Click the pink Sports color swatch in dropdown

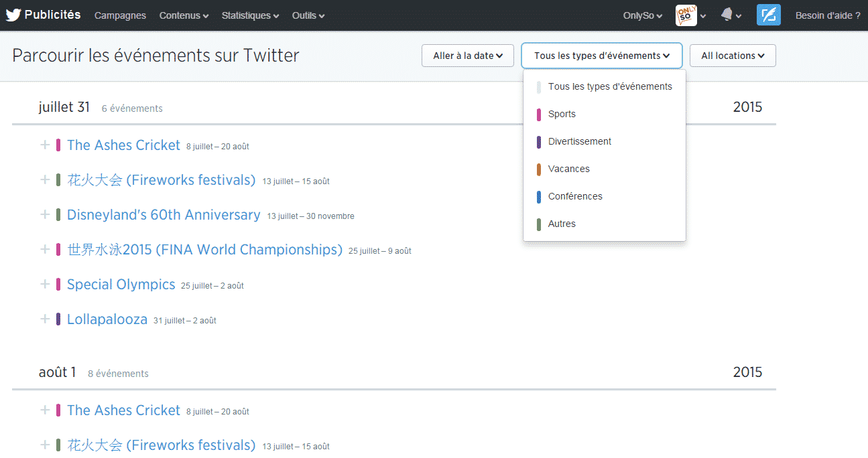539,115
